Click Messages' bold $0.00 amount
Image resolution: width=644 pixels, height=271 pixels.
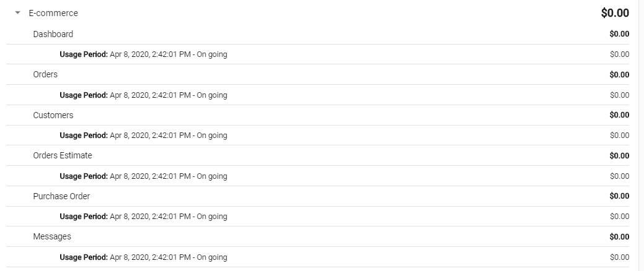[619, 236]
